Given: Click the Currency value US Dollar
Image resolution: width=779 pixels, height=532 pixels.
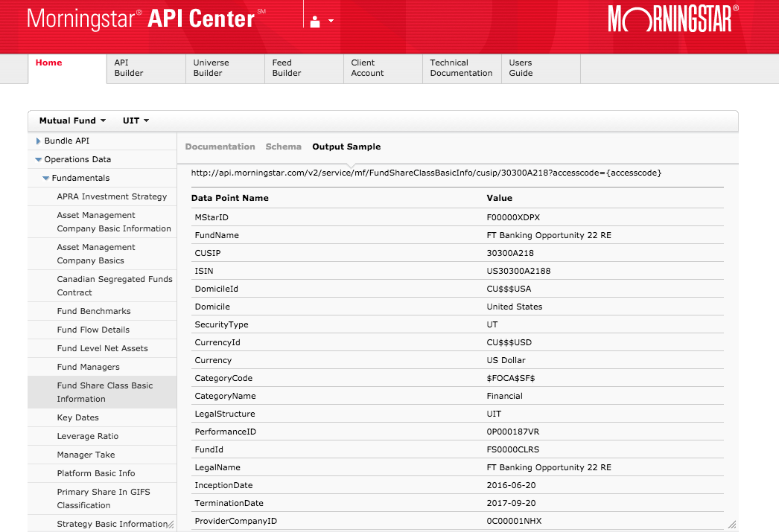Looking at the screenshot, I should tap(506, 360).
